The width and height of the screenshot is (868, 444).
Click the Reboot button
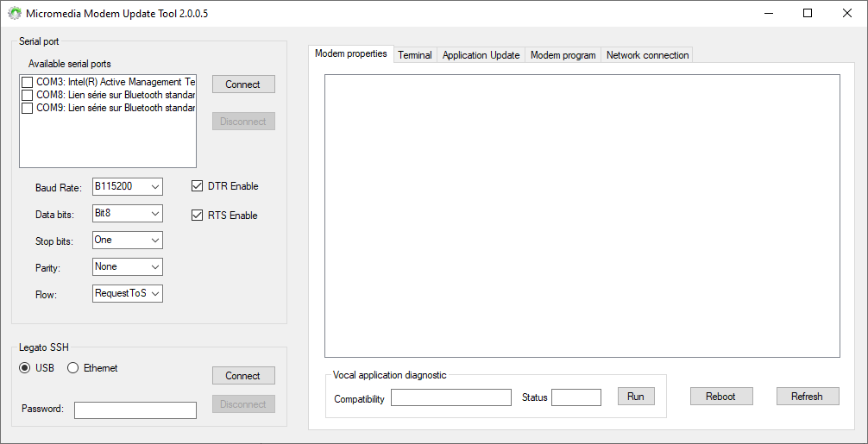(x=720, y=397)
